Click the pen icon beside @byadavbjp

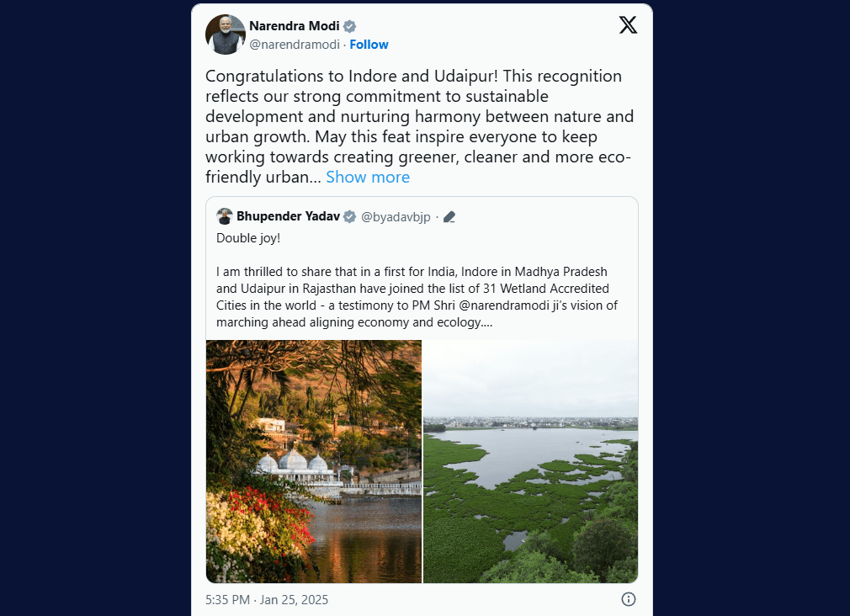(x=449, y=217)
